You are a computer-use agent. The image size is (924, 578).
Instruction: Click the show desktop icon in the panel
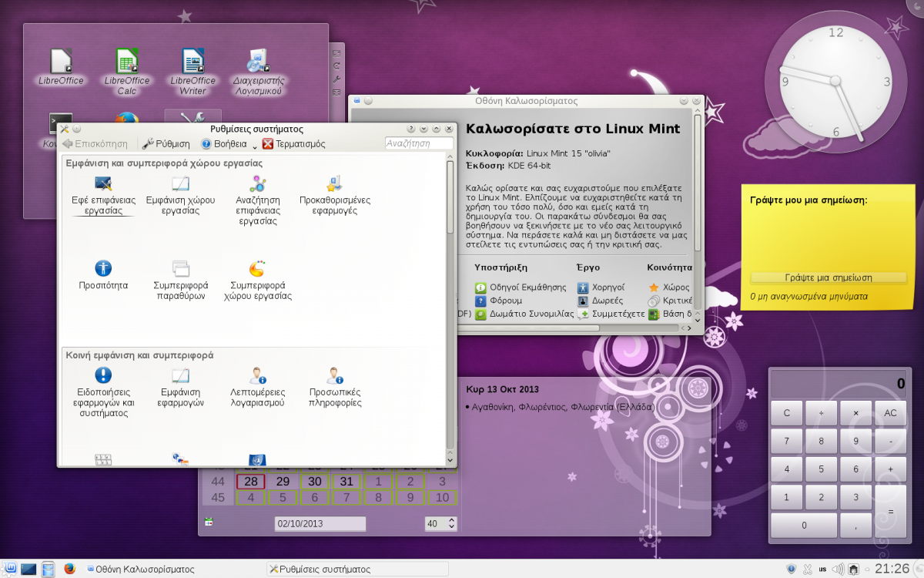29,569
